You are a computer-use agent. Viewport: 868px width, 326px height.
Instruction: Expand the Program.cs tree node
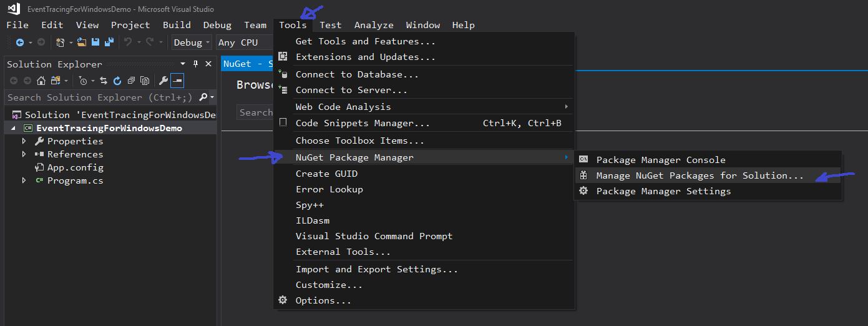coord(24,180)
